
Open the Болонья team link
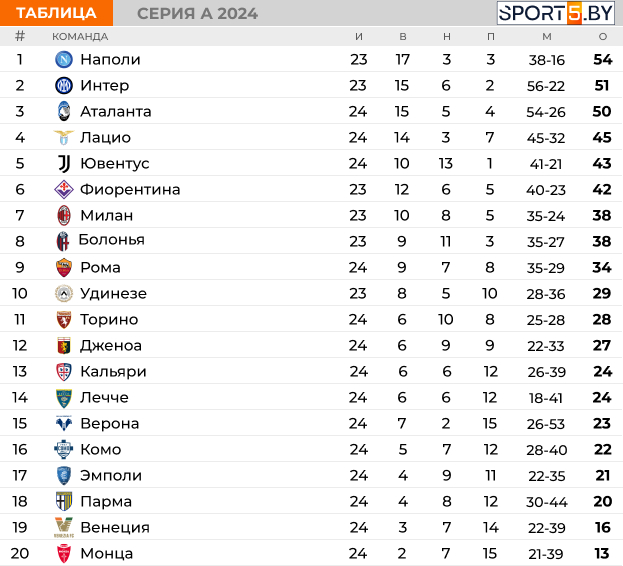[x=112, y=240]
